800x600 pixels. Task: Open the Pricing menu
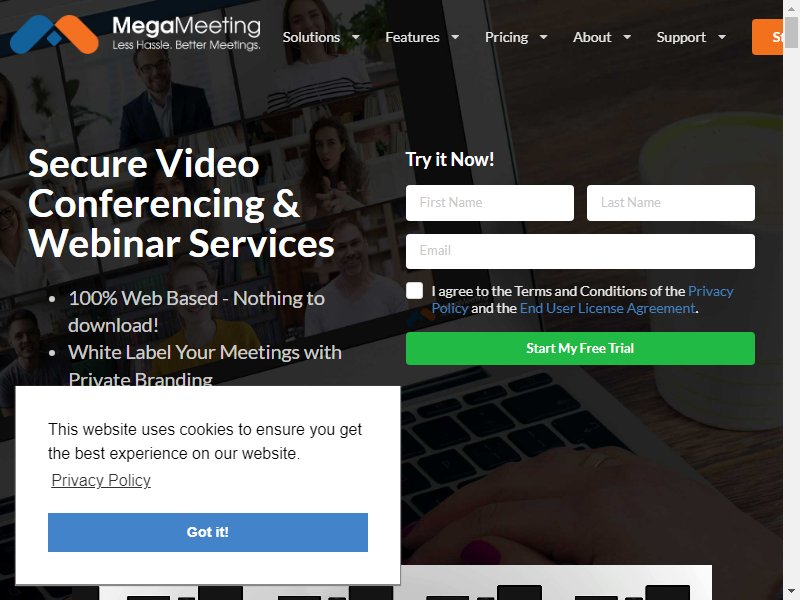click(x=506, y=37)
